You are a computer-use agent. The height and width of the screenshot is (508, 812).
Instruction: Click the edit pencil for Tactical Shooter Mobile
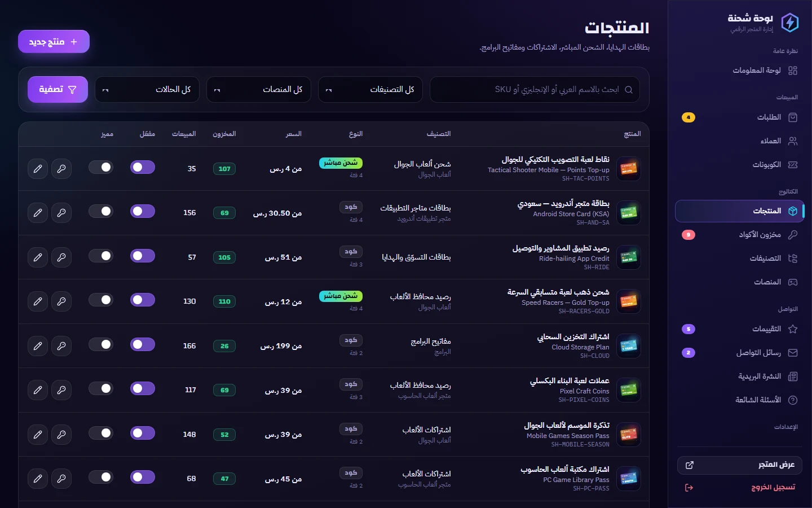[38, 168]
